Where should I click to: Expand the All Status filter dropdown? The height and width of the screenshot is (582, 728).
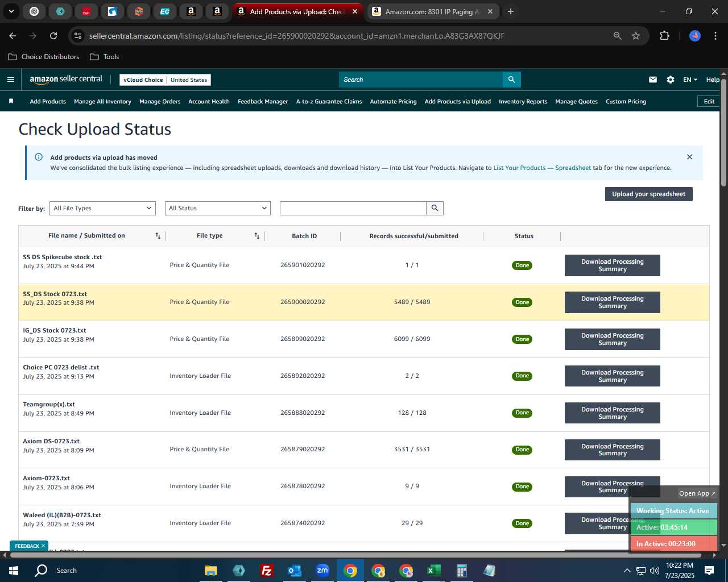coord(217,208)
